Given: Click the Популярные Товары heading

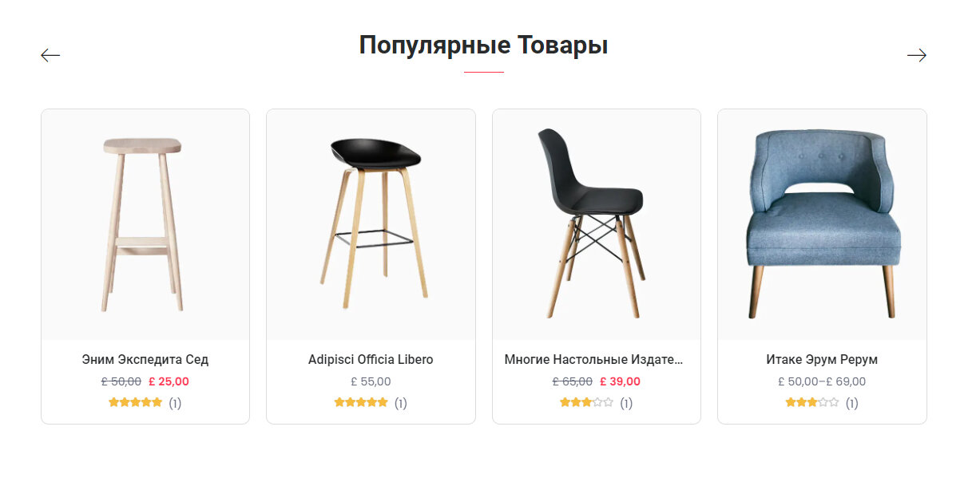Looking at the screenshot, I should point(483,45).
